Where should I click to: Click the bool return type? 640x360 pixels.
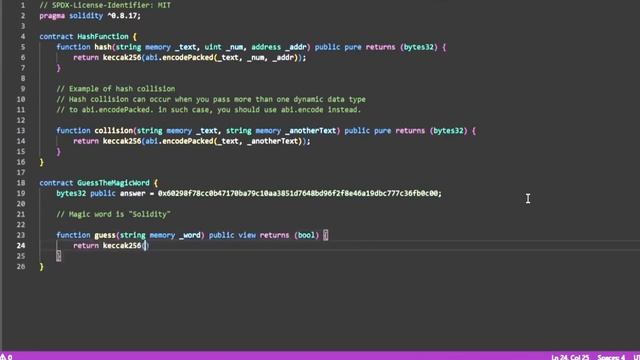click(306, 235)
